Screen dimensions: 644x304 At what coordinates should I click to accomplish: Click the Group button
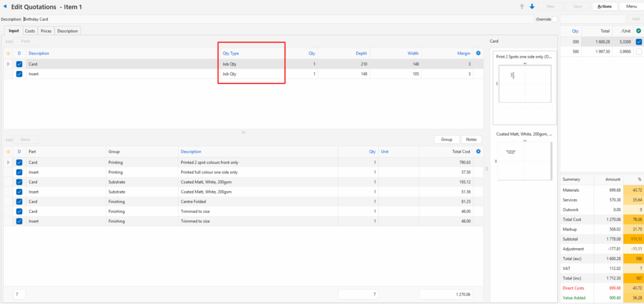click(447, 139)
